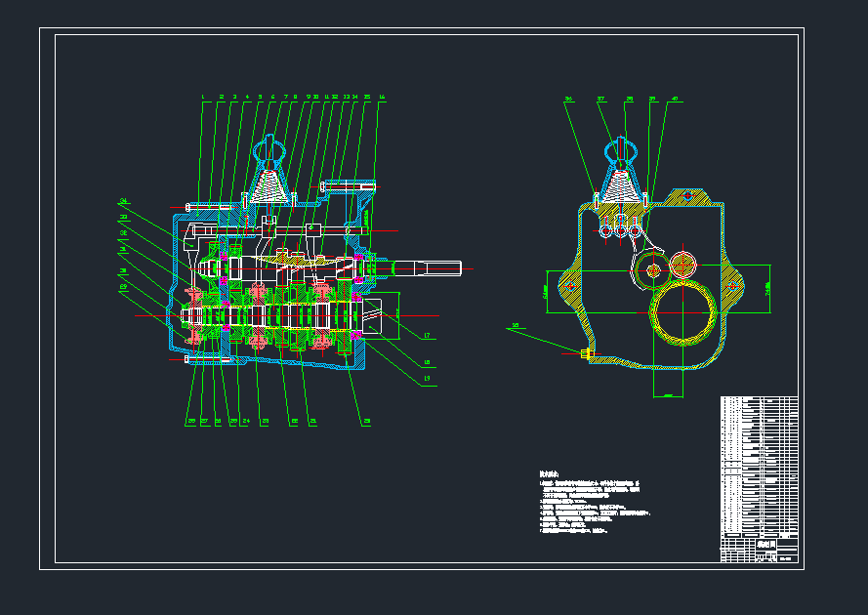Select balloon number 16 at top leader row end
Viewport: 868px width, 615px height.
382,97
